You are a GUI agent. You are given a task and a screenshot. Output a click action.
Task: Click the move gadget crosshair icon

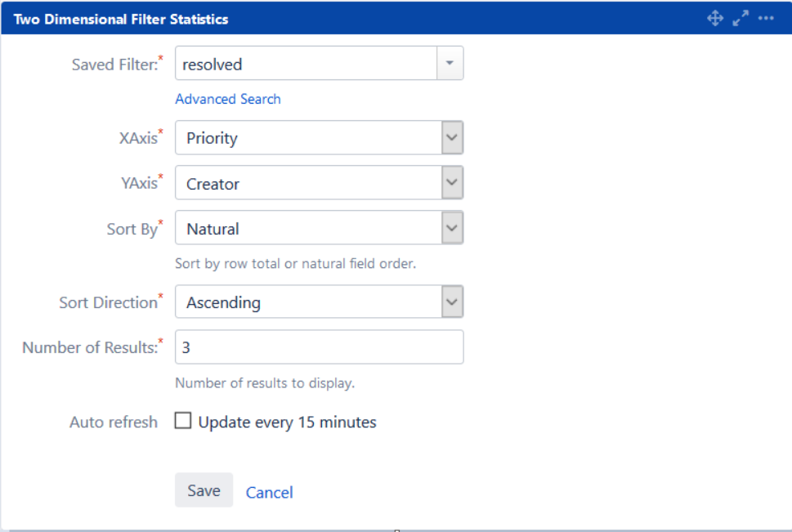pos(715,18)
